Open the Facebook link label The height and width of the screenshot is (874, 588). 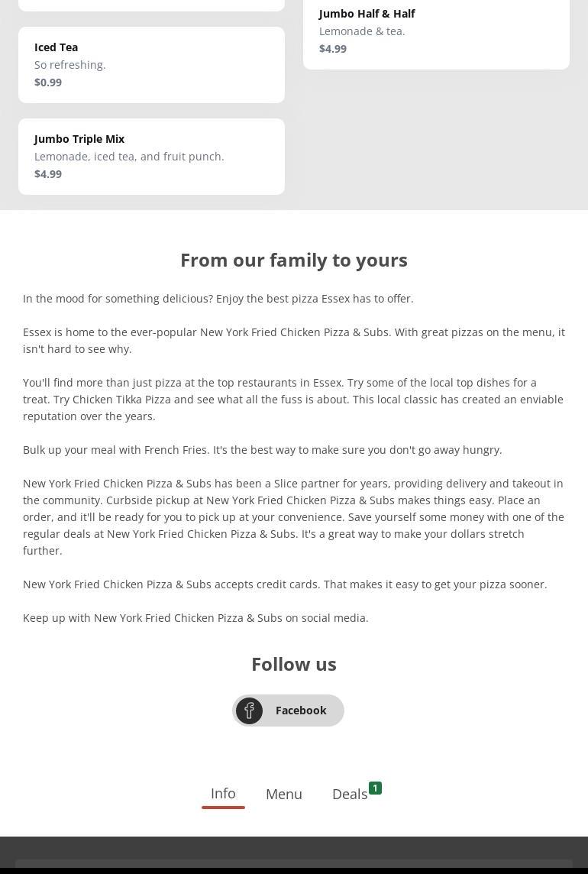(301, 711)
